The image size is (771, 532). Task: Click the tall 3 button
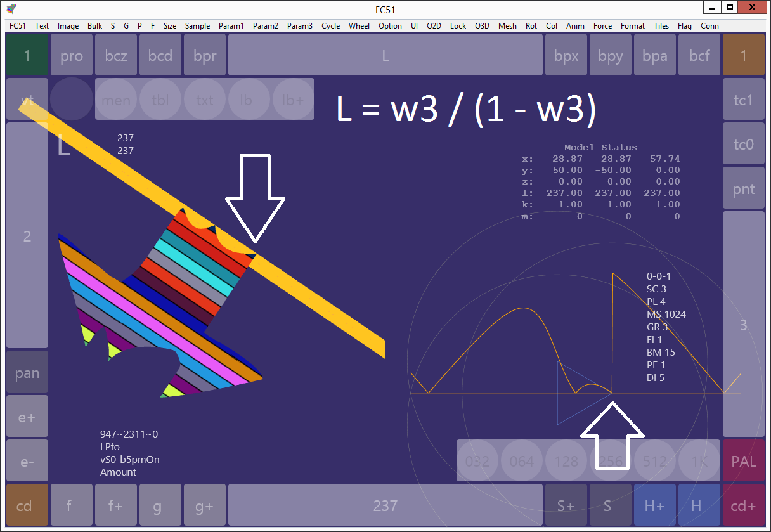(744, 325)
